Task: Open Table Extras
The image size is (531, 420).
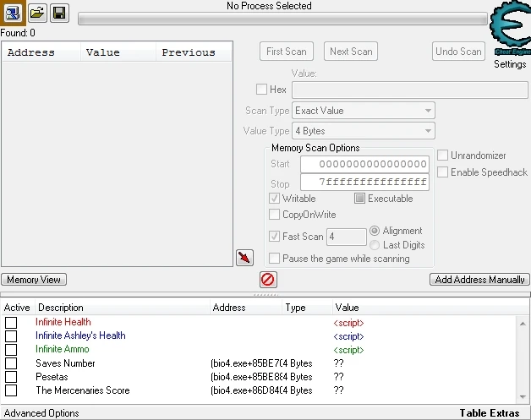Action: point(490,413)
